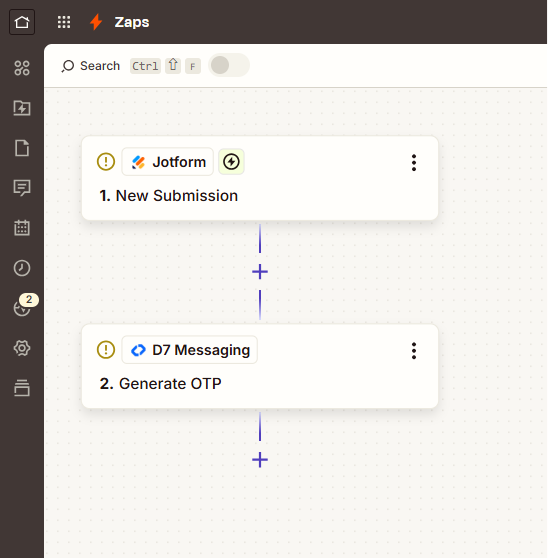Open the apps grid launcher
548x559 pixels.
[x=64, y=22]
